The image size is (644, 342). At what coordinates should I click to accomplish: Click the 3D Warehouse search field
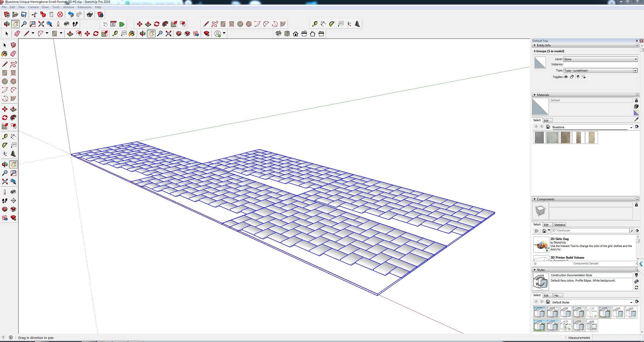pyautogui.click(x=590, y=231)
